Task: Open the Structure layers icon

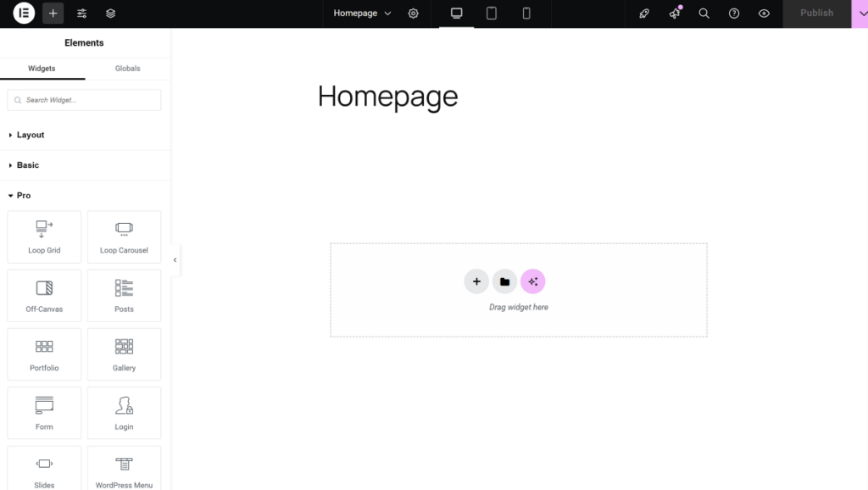Action: tap(111, 14)
